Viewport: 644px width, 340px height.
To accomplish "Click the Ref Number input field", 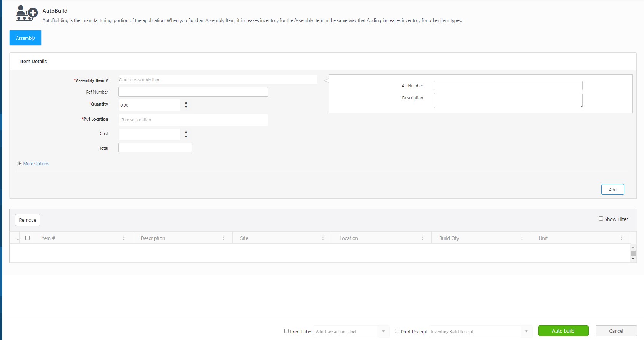I will click(193, 92).
